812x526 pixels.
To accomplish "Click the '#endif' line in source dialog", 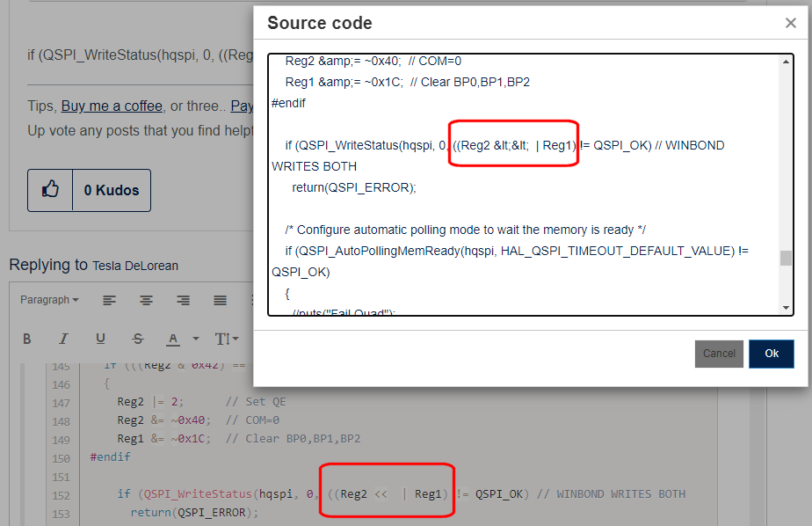I will pos(288,103).
